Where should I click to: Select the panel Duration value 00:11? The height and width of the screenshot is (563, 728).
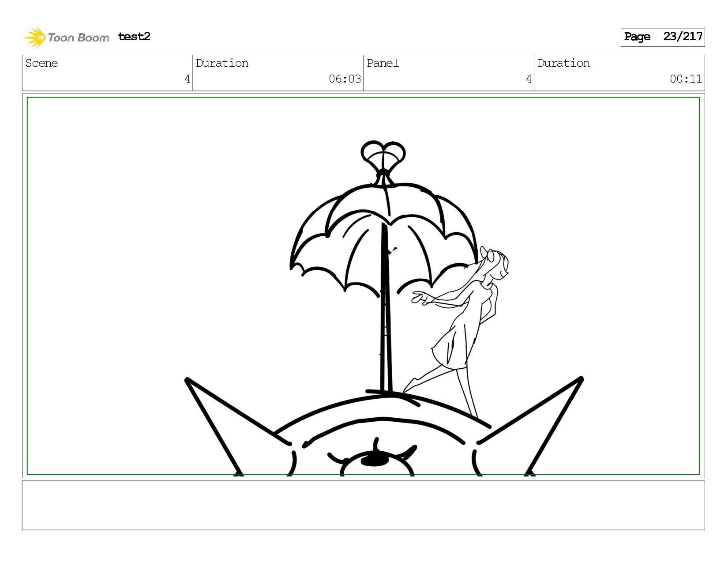point(686,79)
